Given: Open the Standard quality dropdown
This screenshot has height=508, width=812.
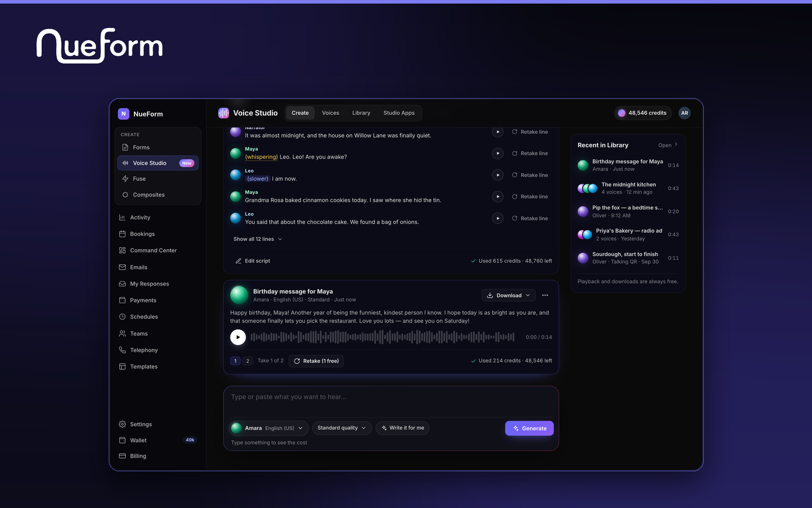Looking at the screenshot, I should [x=342, y=428].
